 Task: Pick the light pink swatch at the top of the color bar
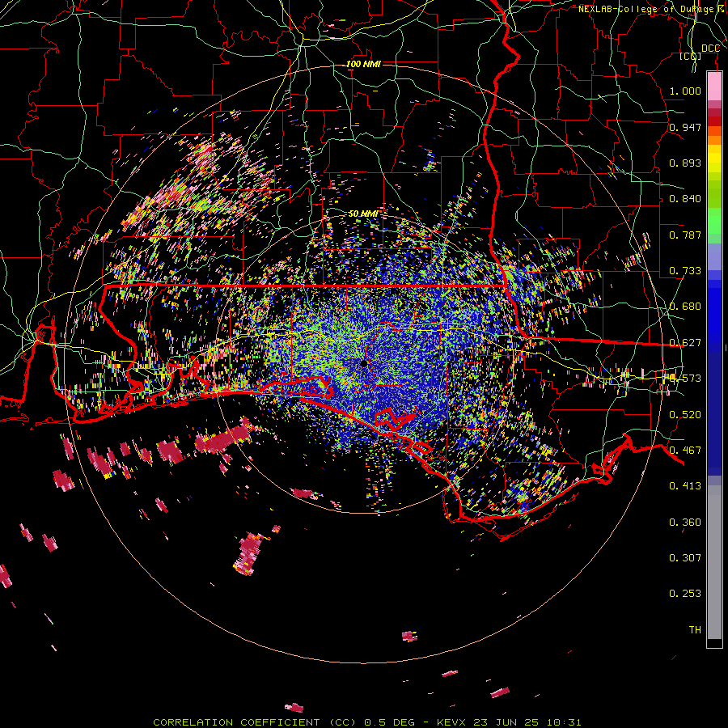[714, 87]
